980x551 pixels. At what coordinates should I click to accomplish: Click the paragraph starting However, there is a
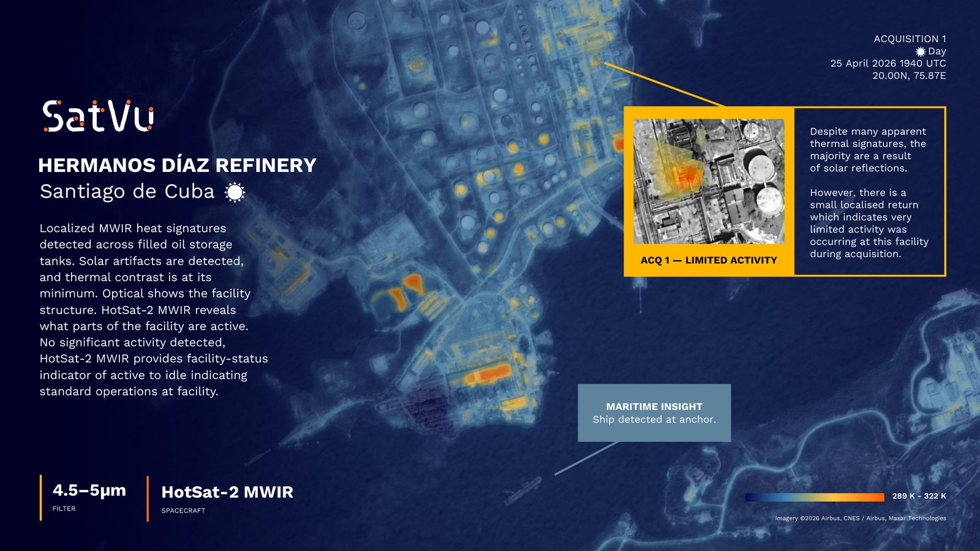[869, 223]
